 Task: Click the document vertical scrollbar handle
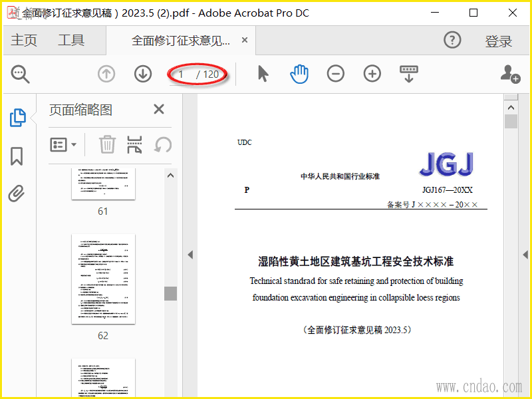(x=511, y=122)
